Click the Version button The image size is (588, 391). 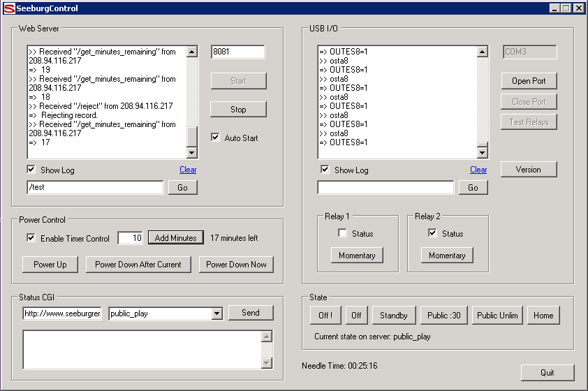(x=529, y=170)
